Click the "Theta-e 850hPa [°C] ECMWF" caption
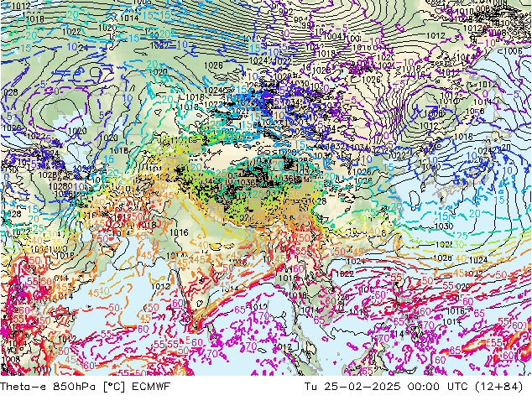Image resolution: width=532 pixels, height=411 pixels. tap(85, 386)
